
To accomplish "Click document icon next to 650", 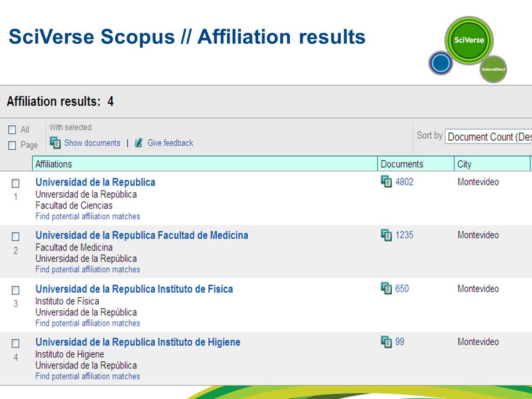I will (x=386, y=288).
